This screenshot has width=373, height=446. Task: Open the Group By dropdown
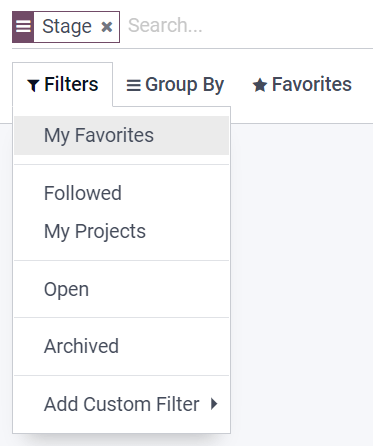(175, 85)
